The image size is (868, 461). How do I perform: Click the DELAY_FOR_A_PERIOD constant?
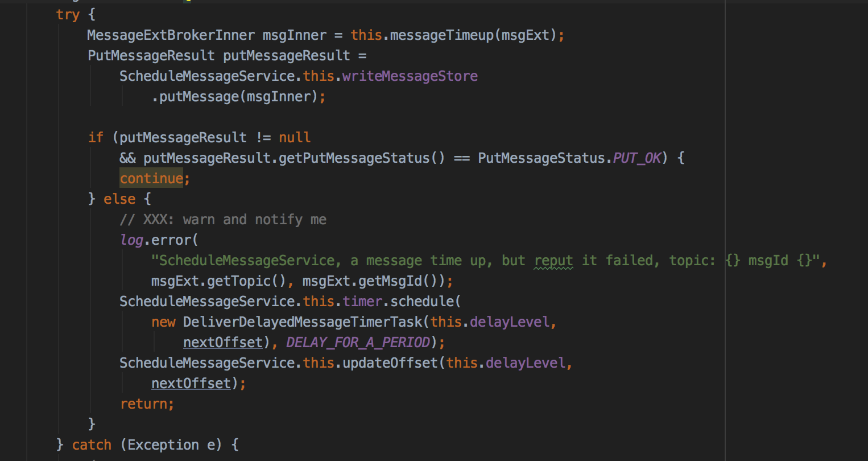(358, 343)
